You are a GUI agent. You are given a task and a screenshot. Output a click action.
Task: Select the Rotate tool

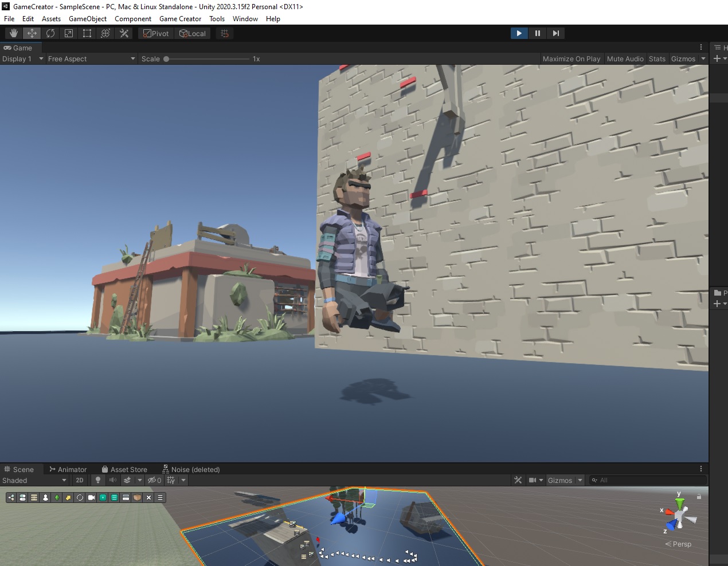point(50,33)
